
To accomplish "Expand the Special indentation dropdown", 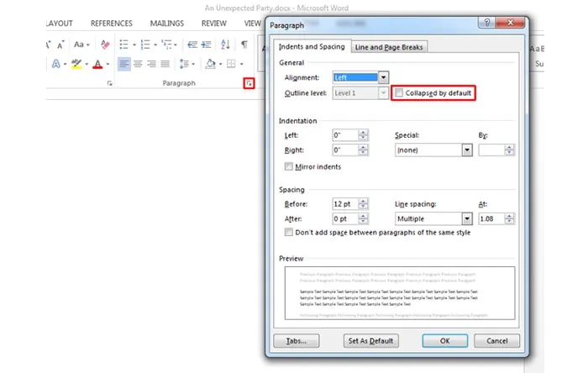I will tap(466, 150).
